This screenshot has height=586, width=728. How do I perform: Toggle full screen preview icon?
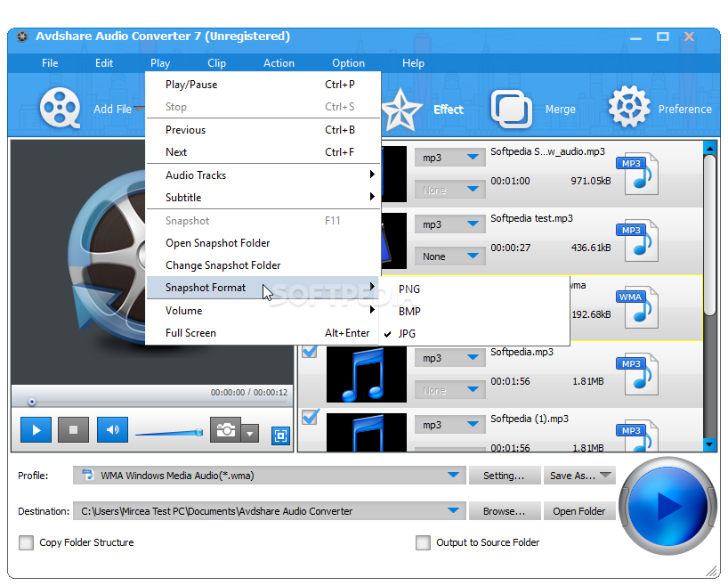(x=280, y=435)
